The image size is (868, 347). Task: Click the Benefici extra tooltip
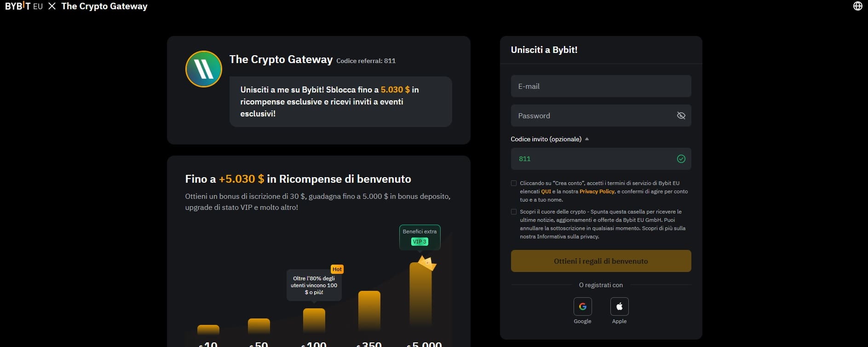coord(420,237)
